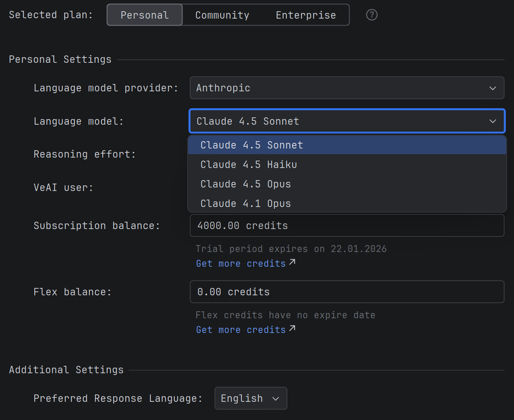Click the Flex balance credits field
The height and width of the screenshot is (420, 514).
point(347,292)
